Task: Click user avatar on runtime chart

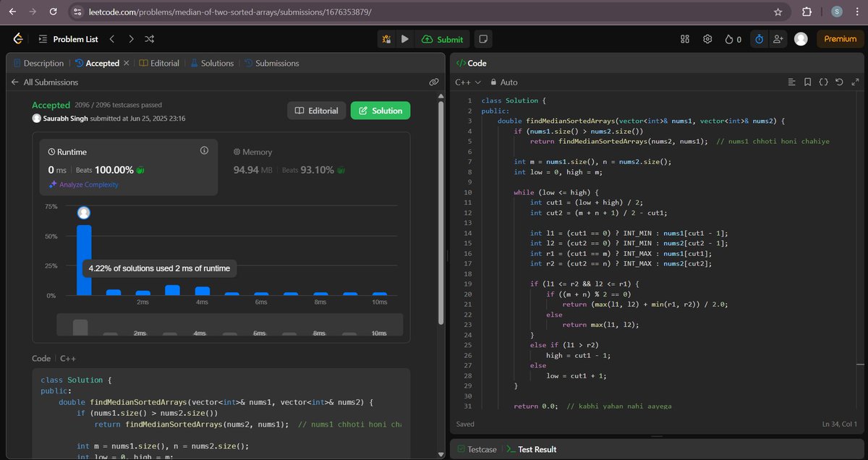Action: (x=84, y=213)
